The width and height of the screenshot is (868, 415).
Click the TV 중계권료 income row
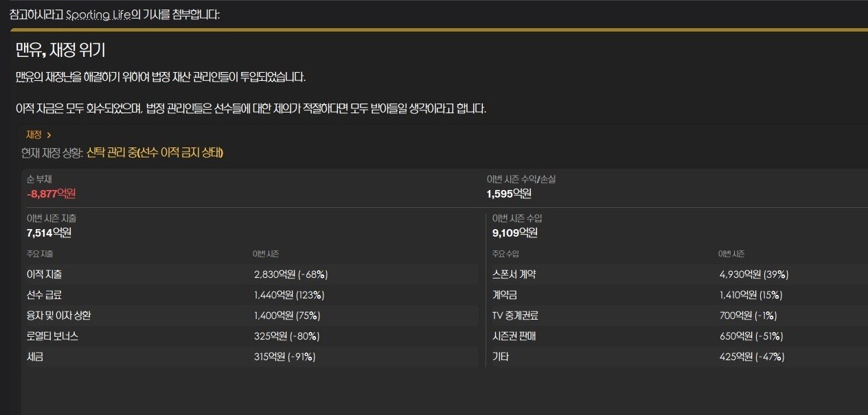pyautogui.click(x=676, y=316)
